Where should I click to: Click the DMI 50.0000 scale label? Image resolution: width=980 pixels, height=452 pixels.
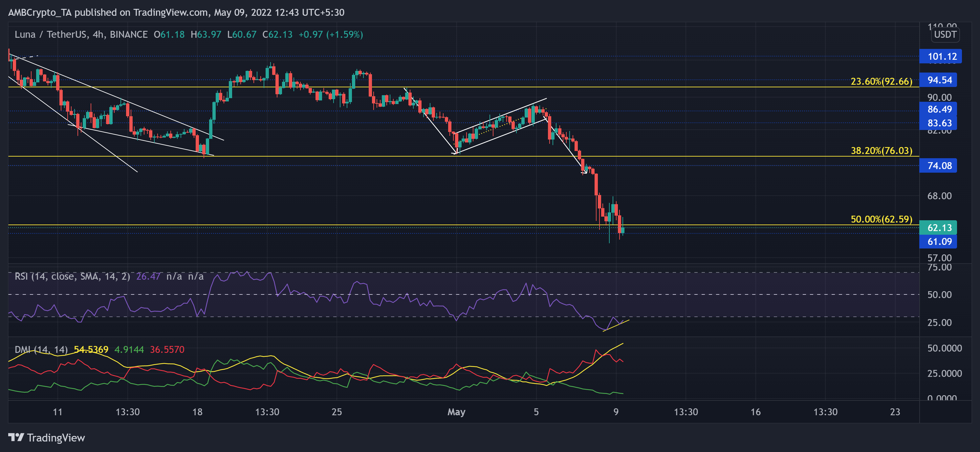click(x=944, y=348)
